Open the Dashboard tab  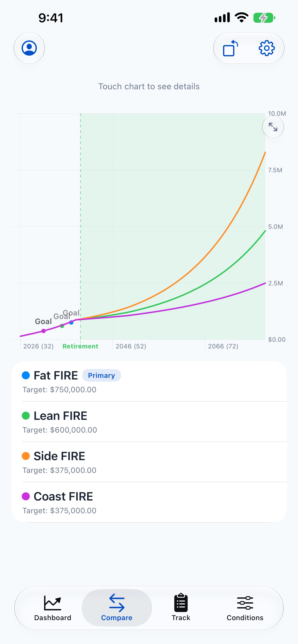[52, 608]
